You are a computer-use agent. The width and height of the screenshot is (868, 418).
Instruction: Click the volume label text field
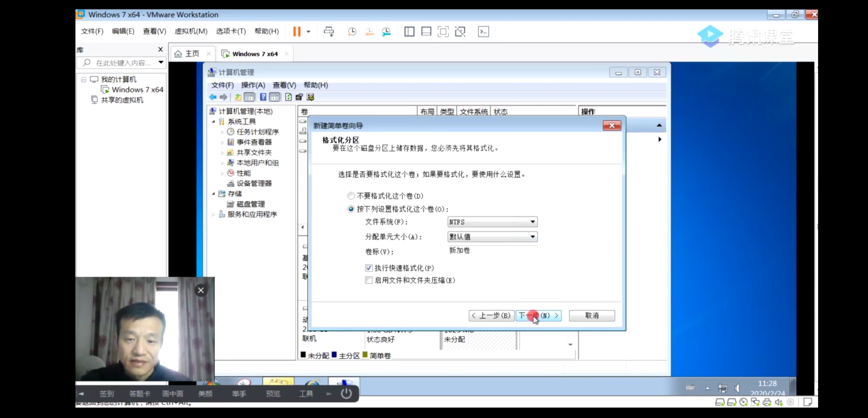click(x=492, y=250)
